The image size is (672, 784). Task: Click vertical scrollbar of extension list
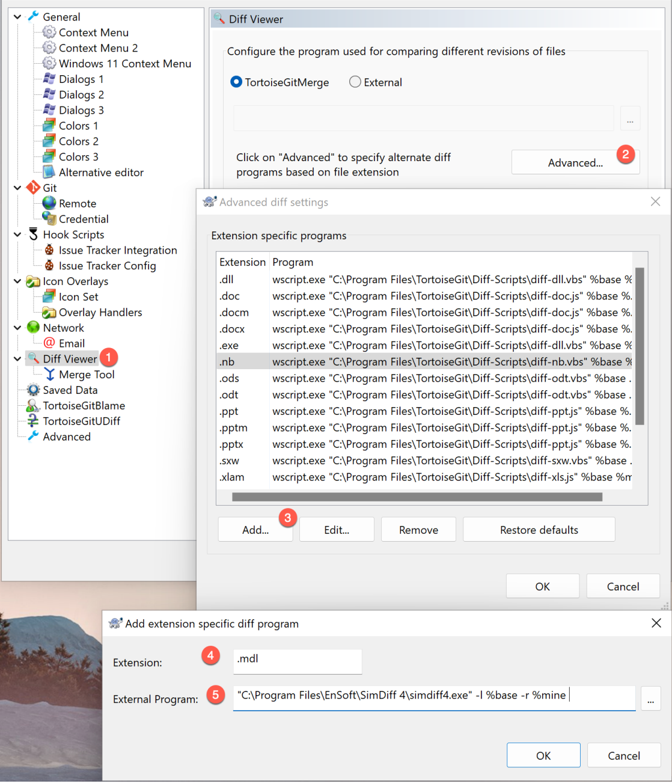tap(640, 346)
